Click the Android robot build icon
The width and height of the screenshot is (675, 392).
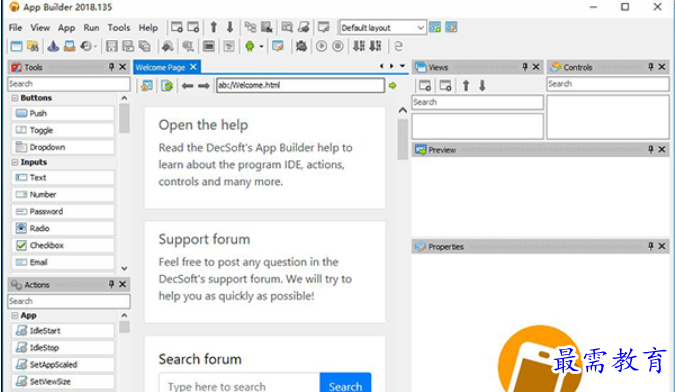pos(250,46)
